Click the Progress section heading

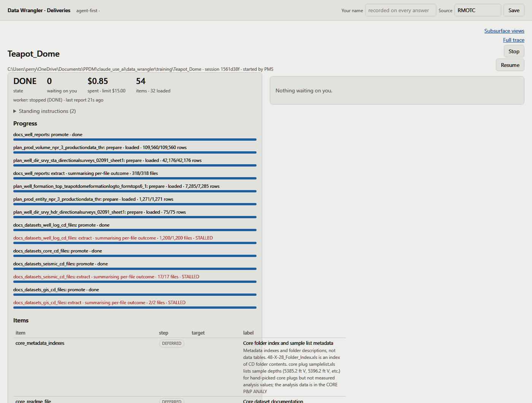25,124
